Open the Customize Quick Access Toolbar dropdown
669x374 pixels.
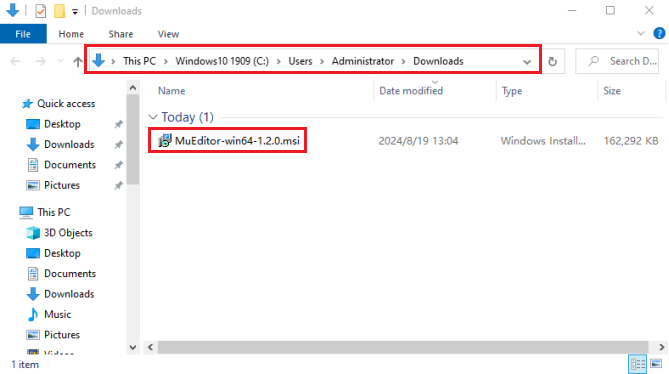pos(75,12)
